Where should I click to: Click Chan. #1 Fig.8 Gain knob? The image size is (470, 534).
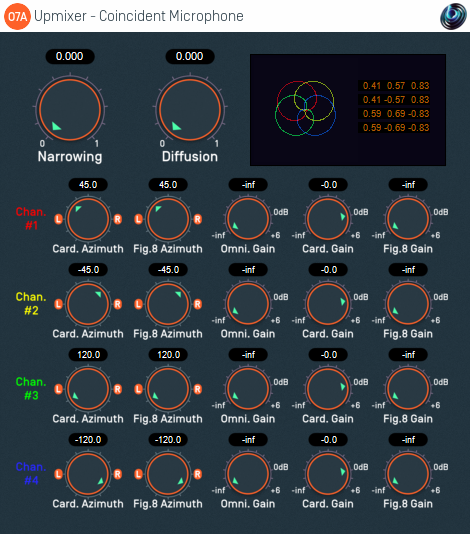[x=408, y=219]
